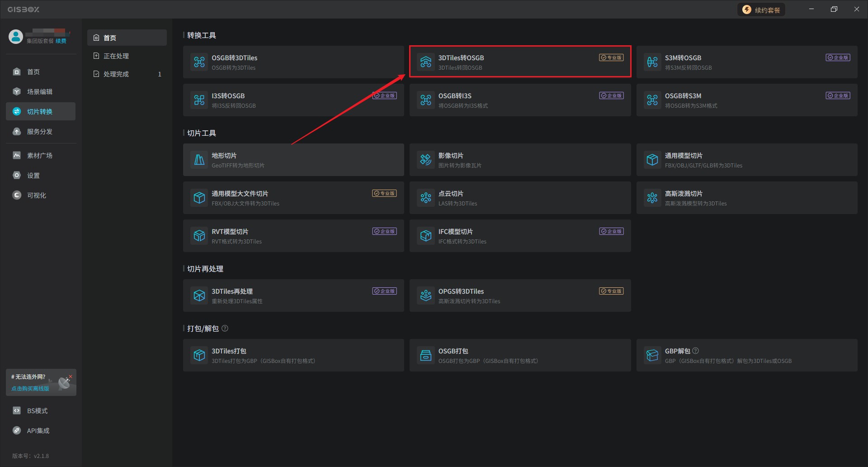Switch to the 正在处理 tab
This screenshot has width=868, height=467.
point(116,56)
